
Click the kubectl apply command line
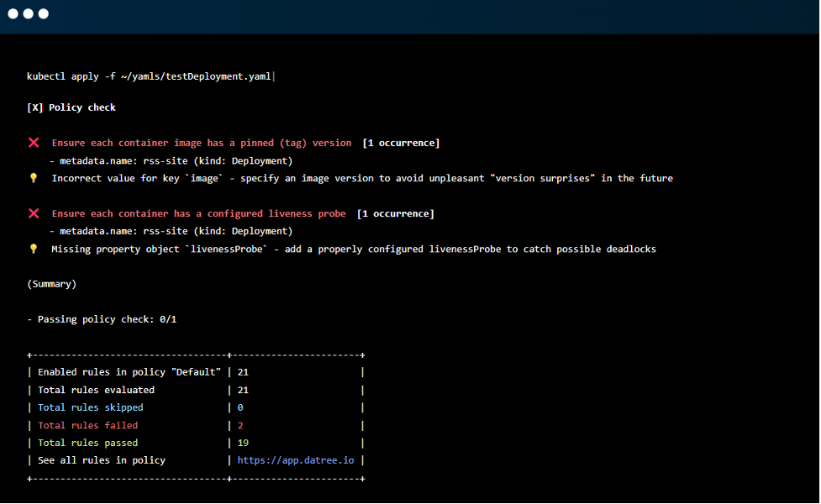(x=148, y=76)
